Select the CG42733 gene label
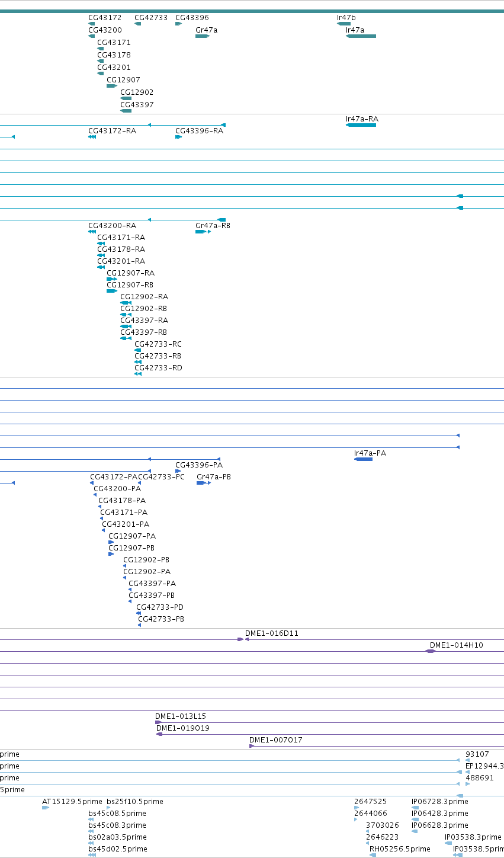 151,18
